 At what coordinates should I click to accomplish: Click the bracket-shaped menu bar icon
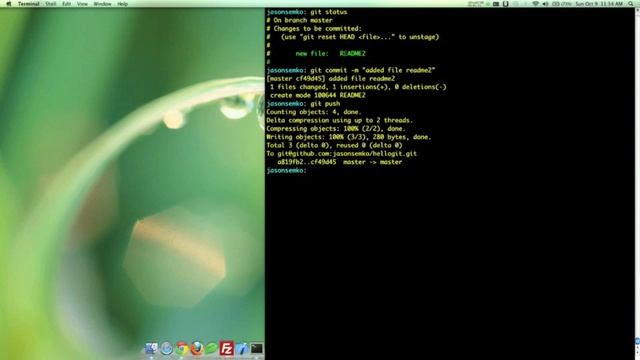(x=505, y=4)
